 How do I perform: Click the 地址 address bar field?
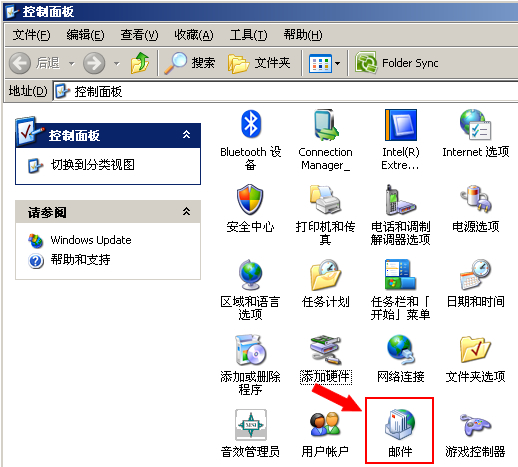coord(285,91)
